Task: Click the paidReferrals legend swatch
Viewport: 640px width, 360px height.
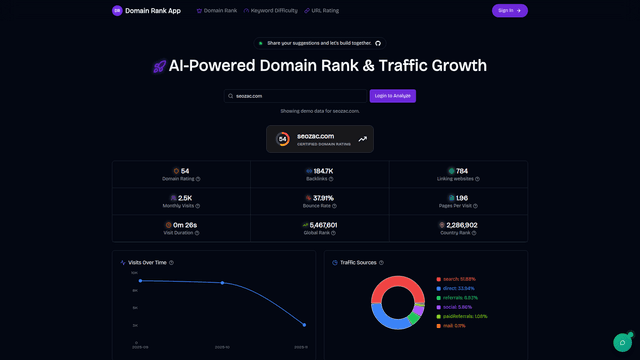Action: (x=439, y=317)
